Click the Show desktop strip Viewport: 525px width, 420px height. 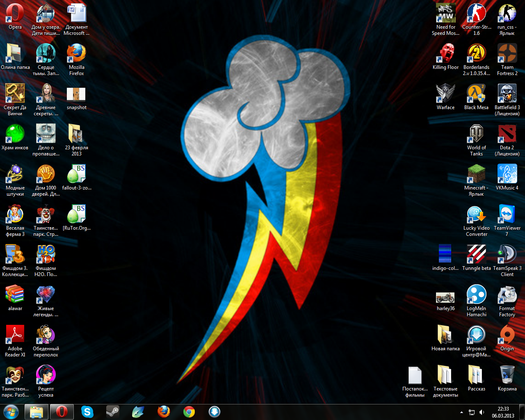522,412
